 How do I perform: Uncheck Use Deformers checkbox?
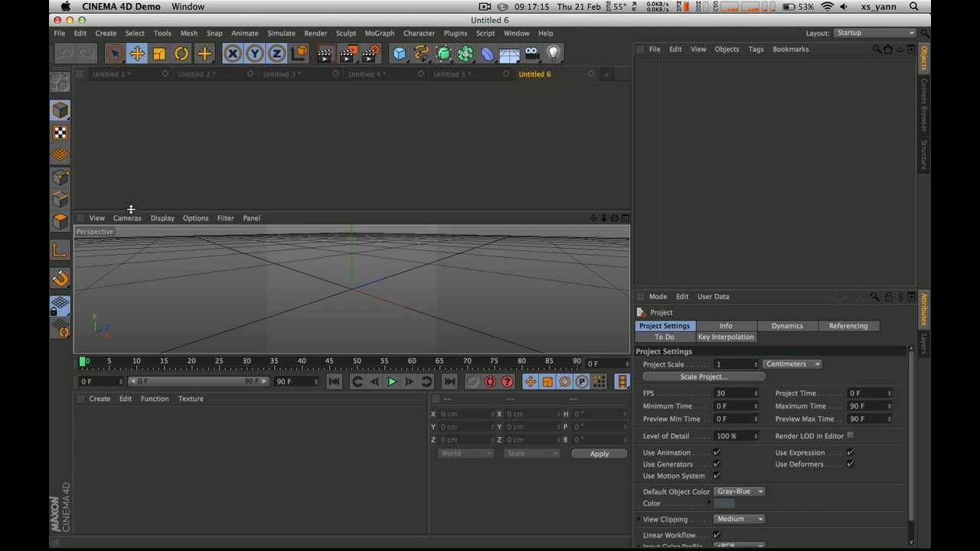pyautogui.click(x=850, y=464)
